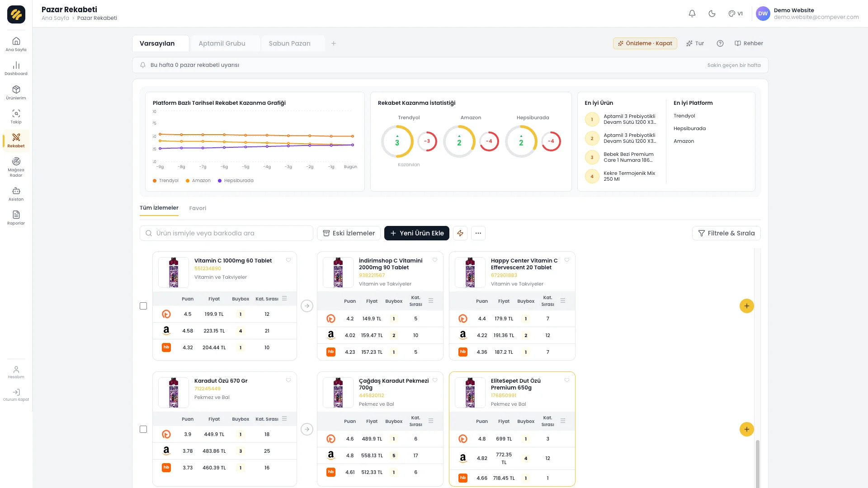Click Vitamin C 1000mg product thumbnail

(x=174, y=272)
